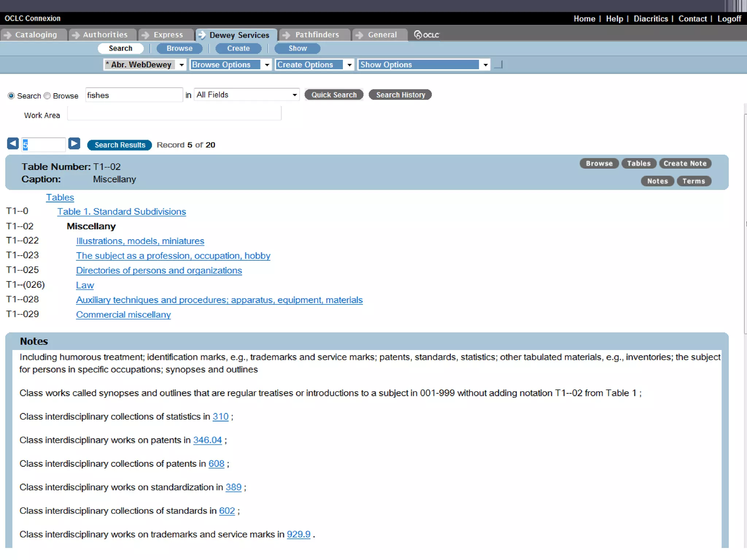Open Illustrations, models, miniatures link
Screen dimensions: 747x560
point(140,241)
